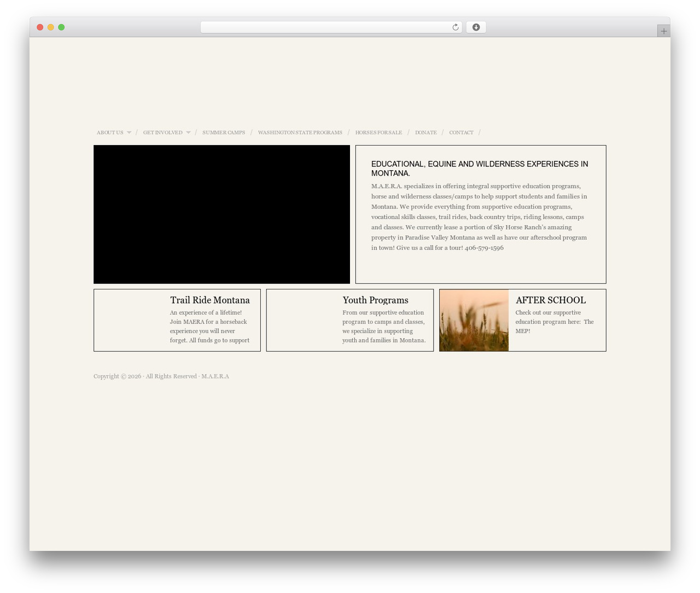The image size is (700, 593).
Task: Open Washington State Programs page
Action: point(300,132)
